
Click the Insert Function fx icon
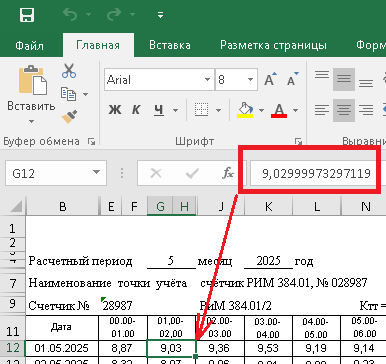pyautogui.click(x=228, y=173)
